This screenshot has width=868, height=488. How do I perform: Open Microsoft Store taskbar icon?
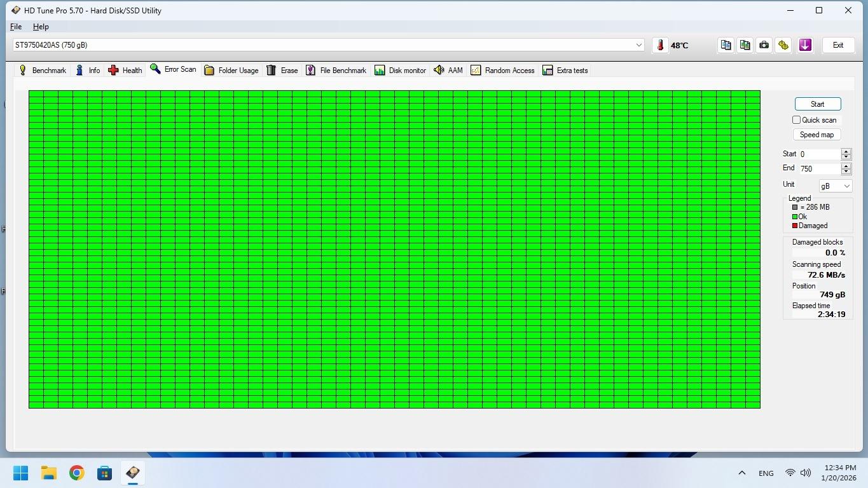pos(104,473)
